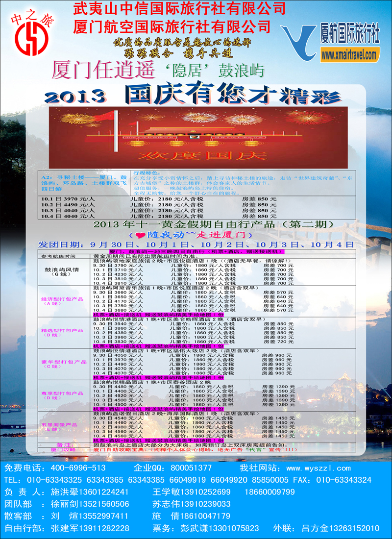The image size is (392, 539).
Task: Click the heading 2013年十一黄金假期自由行产品（第二期）
Action: (x=214, y=224)
